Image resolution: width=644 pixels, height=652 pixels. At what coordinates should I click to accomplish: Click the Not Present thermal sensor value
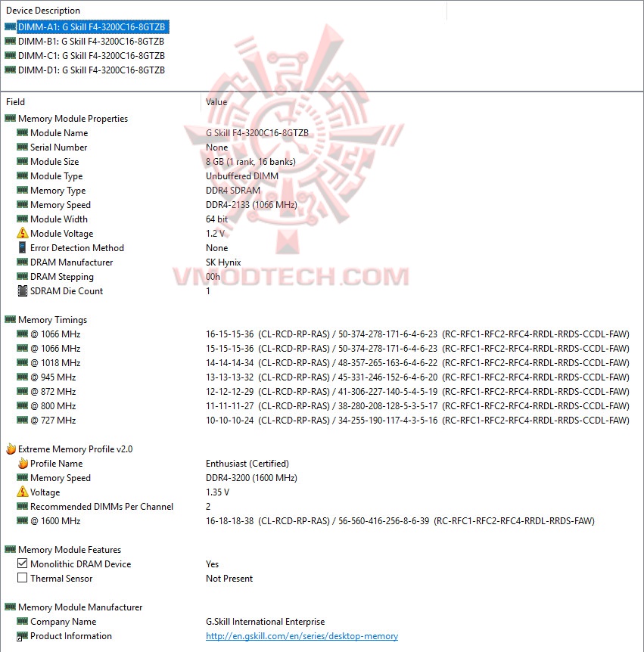point(229,579)
